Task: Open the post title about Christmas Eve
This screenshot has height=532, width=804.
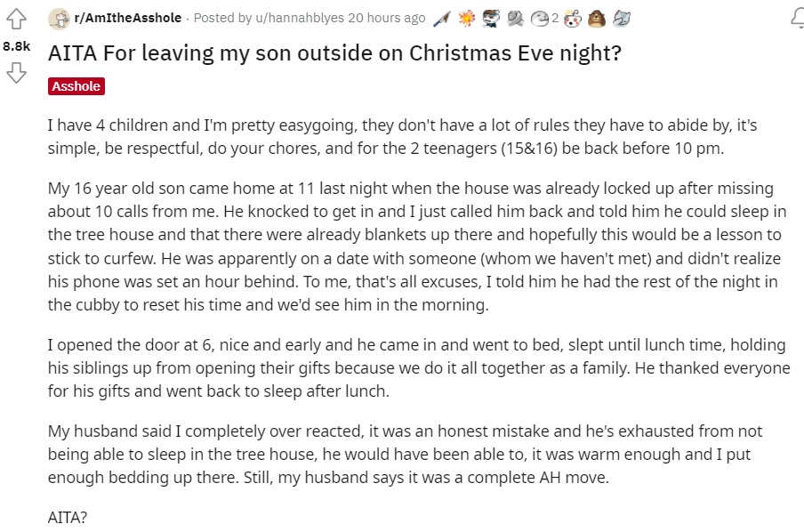Action: 334,52
